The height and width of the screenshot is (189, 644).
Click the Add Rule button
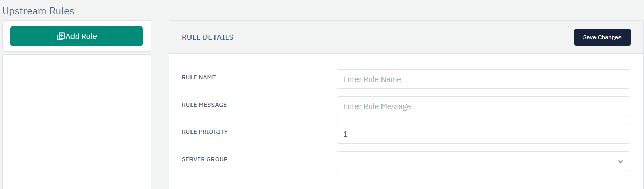pyautogui.click(x=77, y=36)
